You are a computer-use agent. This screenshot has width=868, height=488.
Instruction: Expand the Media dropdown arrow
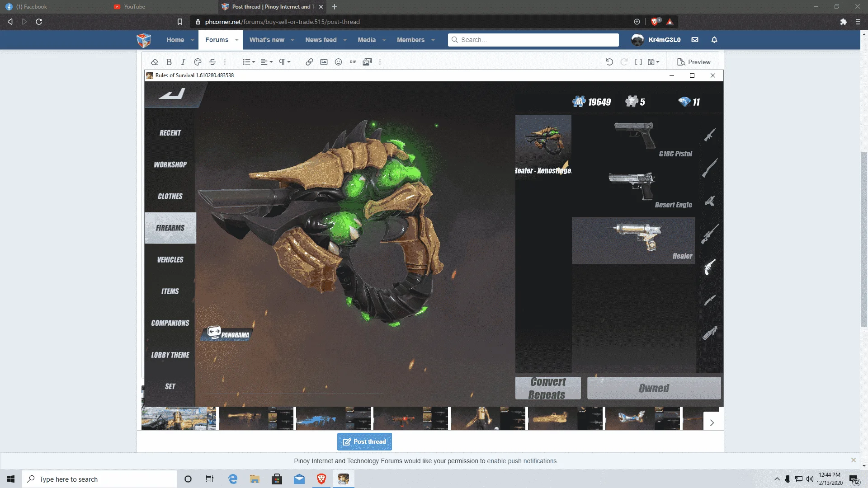(384, 40)
